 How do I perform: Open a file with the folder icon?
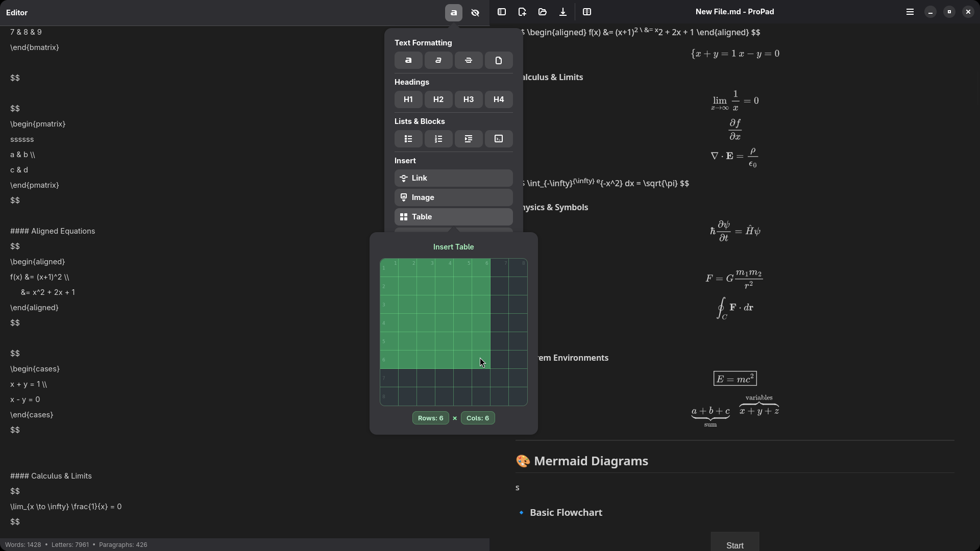(x=543, y=12)
